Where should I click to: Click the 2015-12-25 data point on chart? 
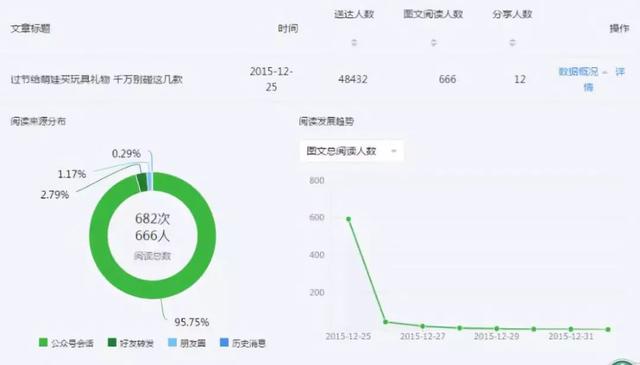coord(349,219)
